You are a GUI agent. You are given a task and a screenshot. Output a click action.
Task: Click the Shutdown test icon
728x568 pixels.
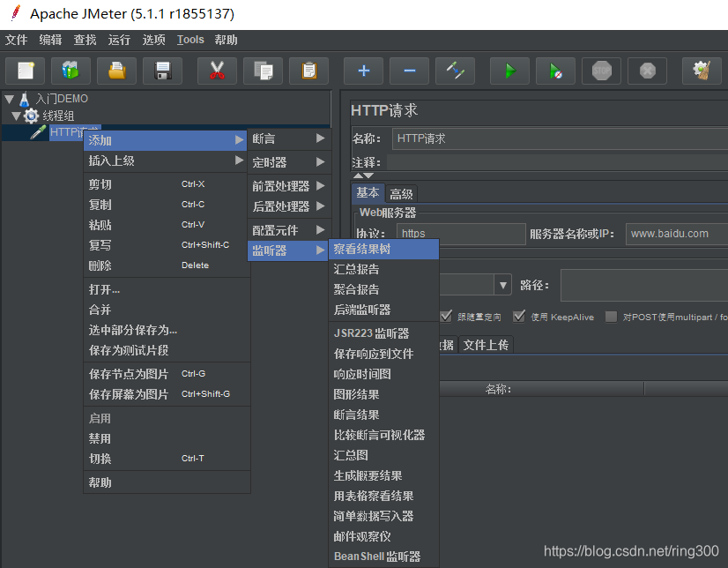click(648, 71)
